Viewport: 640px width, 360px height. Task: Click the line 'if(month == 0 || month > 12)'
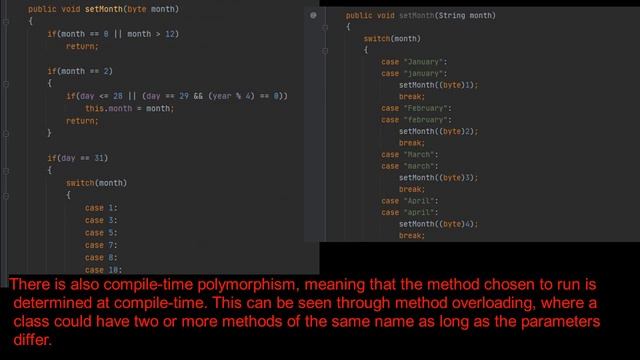[x=113, y=34]
